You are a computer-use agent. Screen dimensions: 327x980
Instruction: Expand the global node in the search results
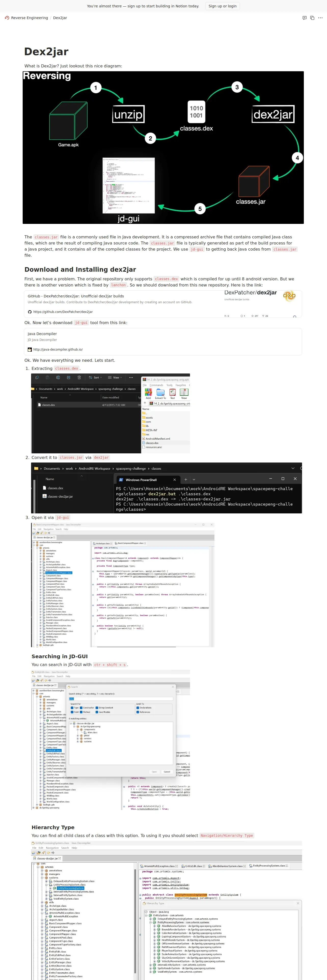(78, 735)
